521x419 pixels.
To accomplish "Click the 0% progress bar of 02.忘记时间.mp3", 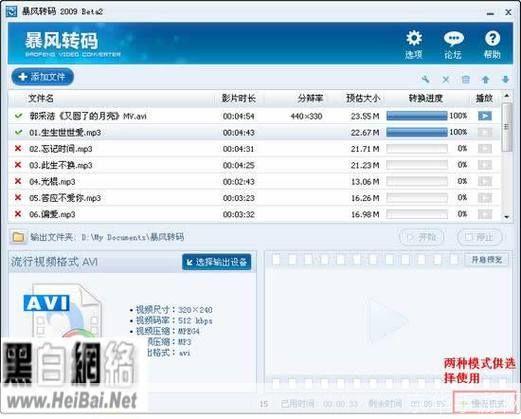I will tap(417, 149).
